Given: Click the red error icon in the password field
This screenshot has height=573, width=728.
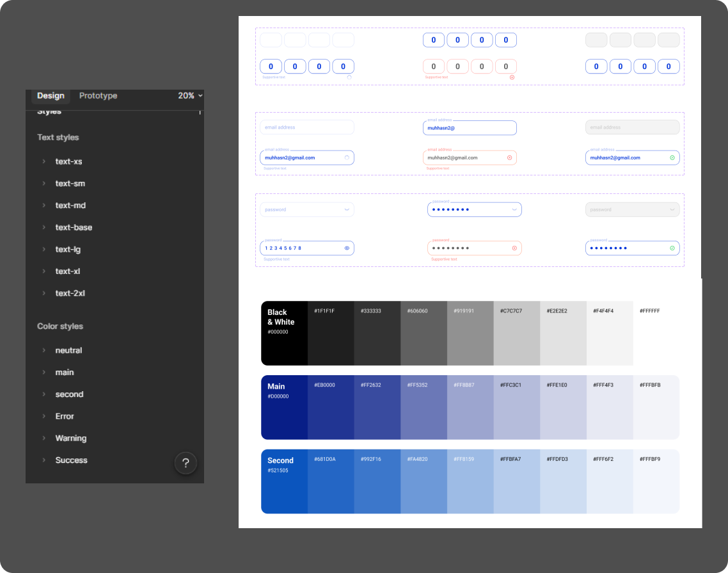Looking at the screenshot, I should point(514,248).
